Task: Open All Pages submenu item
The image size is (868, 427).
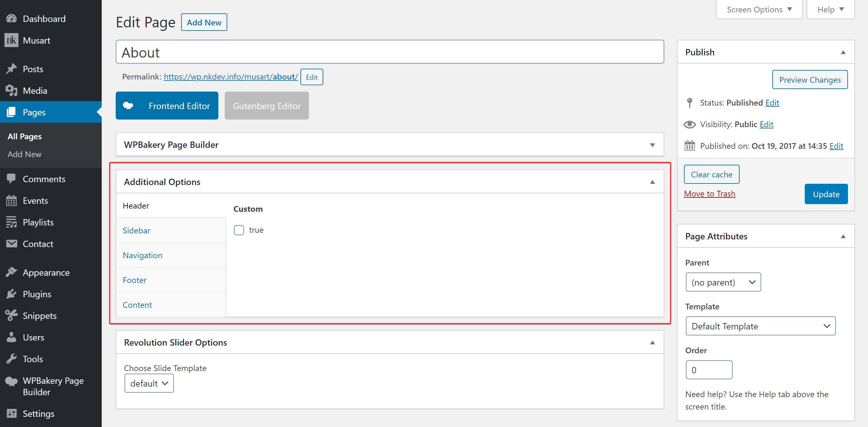Action: [x=24, y=136]
